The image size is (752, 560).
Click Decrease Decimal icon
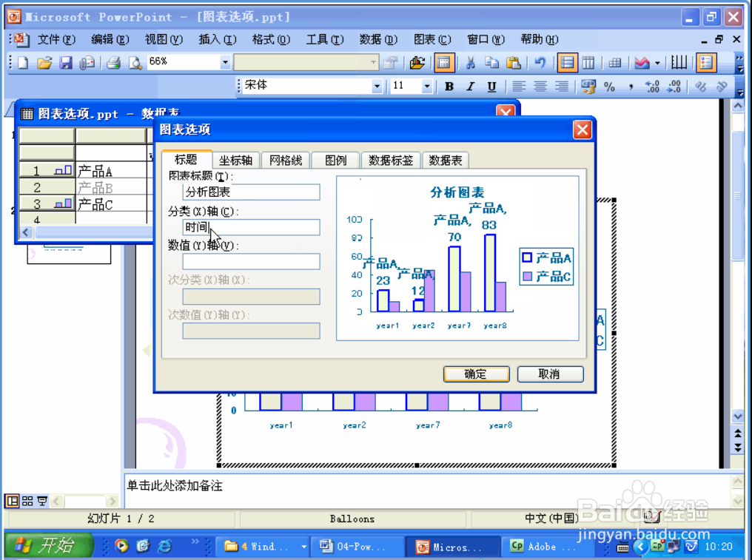pyautogui.click(x=674, y=87)
